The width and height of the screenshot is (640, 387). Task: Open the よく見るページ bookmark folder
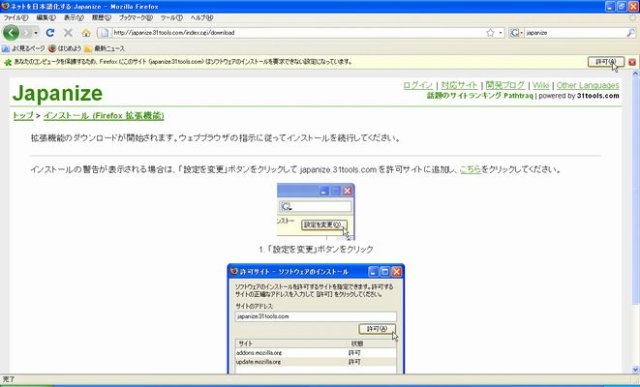[x=23, y=49]
